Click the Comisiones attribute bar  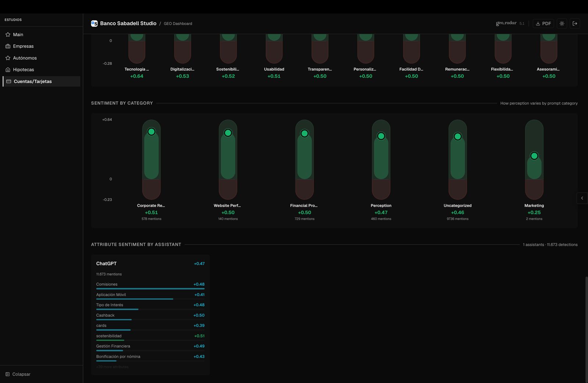point(150,288)
